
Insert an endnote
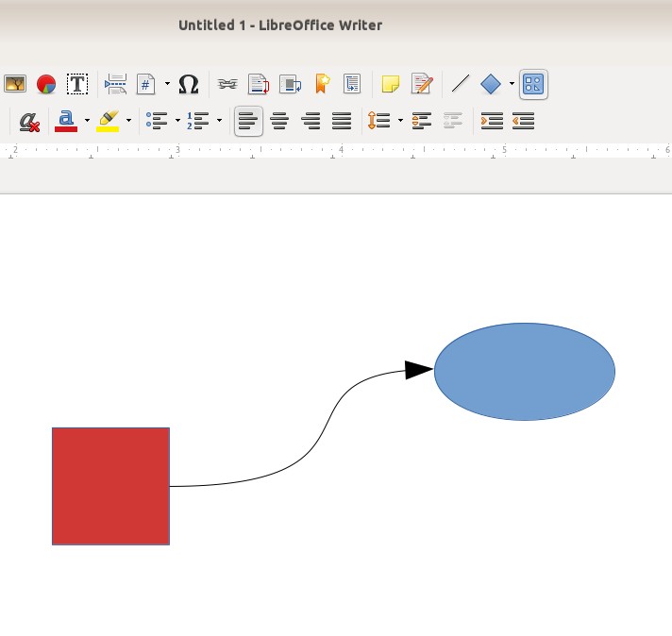point(290,84)
